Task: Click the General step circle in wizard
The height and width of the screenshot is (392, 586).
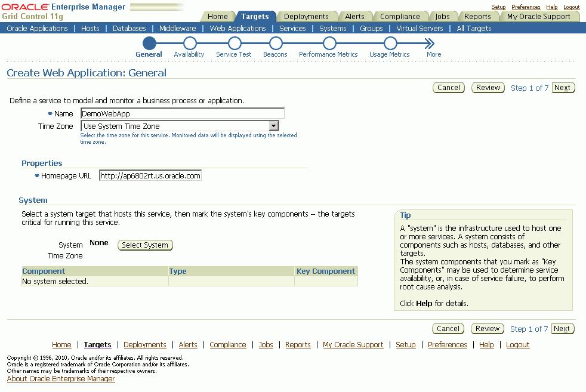Action: click(149, 44)
